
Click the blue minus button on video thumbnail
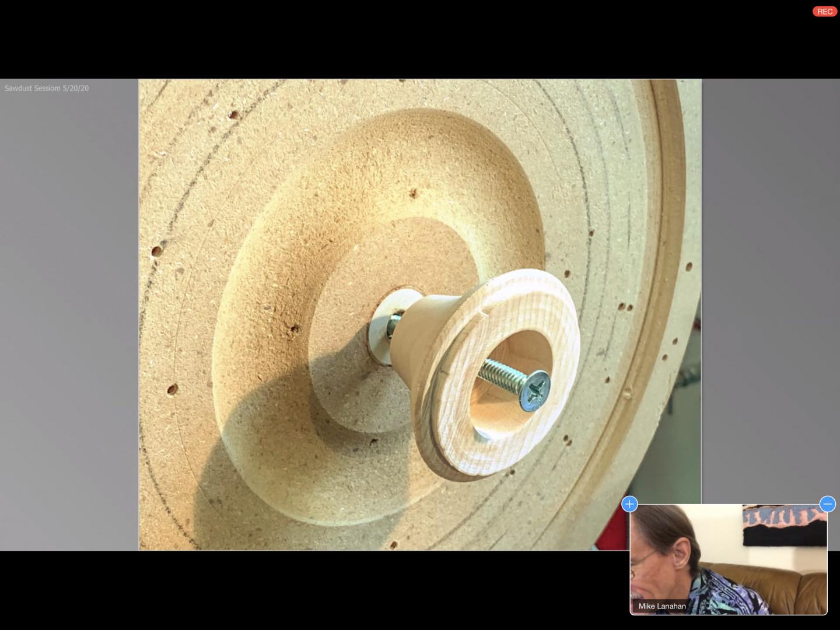pyautogui.click(x=827, y=504)
